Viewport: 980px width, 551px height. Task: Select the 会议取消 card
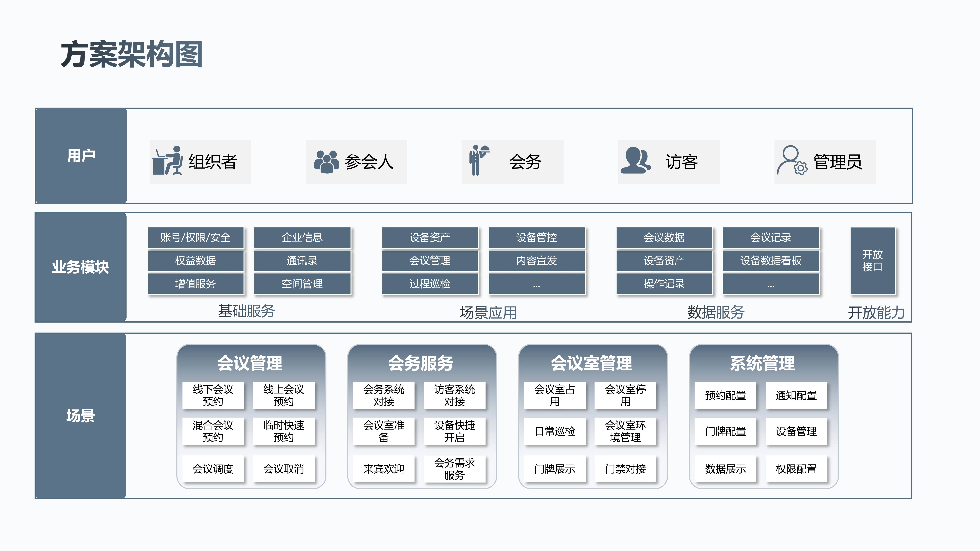[x=284, y=469]
